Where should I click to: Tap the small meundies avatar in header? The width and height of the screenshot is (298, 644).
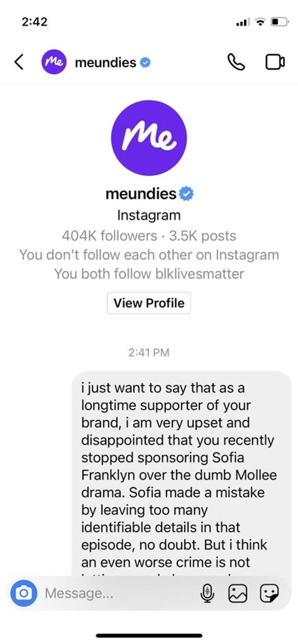54,62
